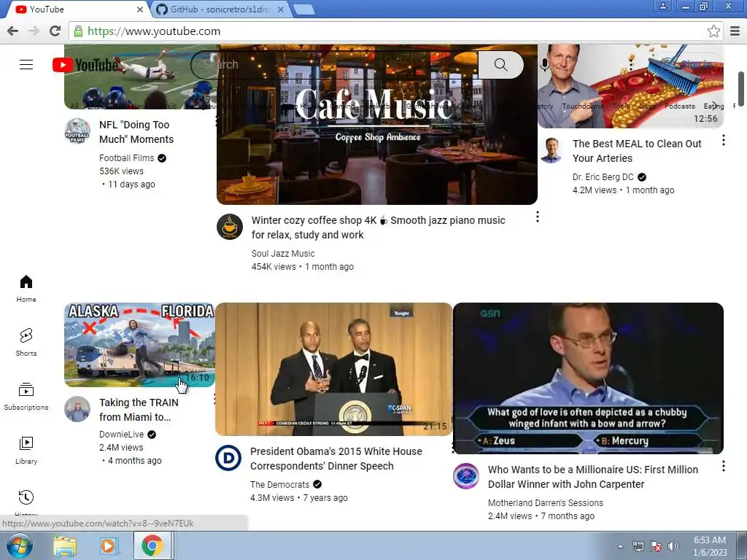Open options for the Clean Arteries video
Image resolution: width=747 pixels, height=560 pixels.
[x=723, y=140]
